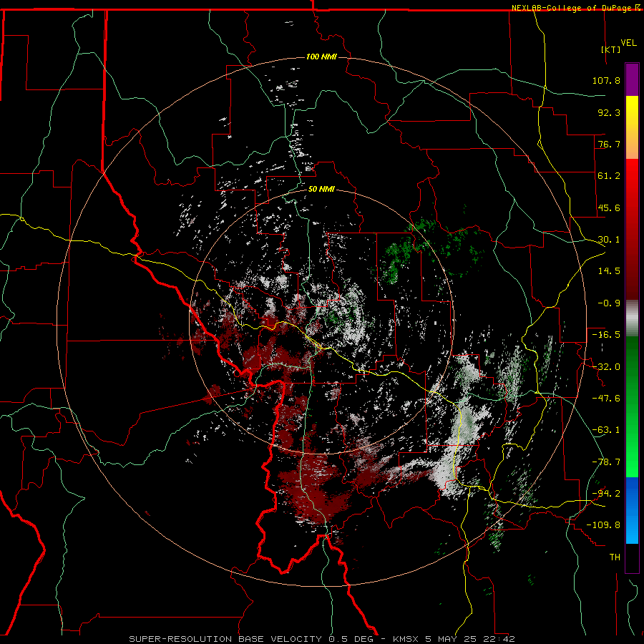Click the TH legend label
644x644 pixels.
click(x=615, y=557)
